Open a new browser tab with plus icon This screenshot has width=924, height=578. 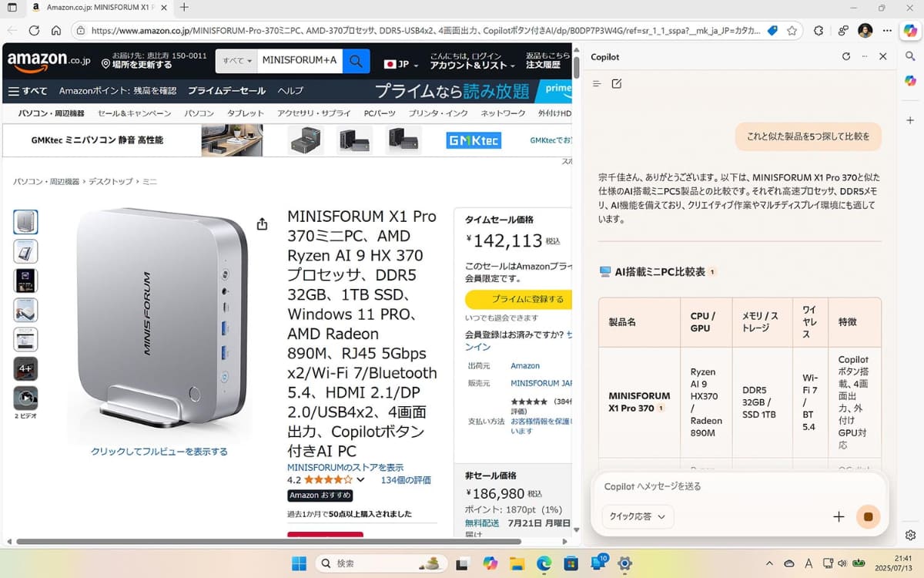coord(183,8)
